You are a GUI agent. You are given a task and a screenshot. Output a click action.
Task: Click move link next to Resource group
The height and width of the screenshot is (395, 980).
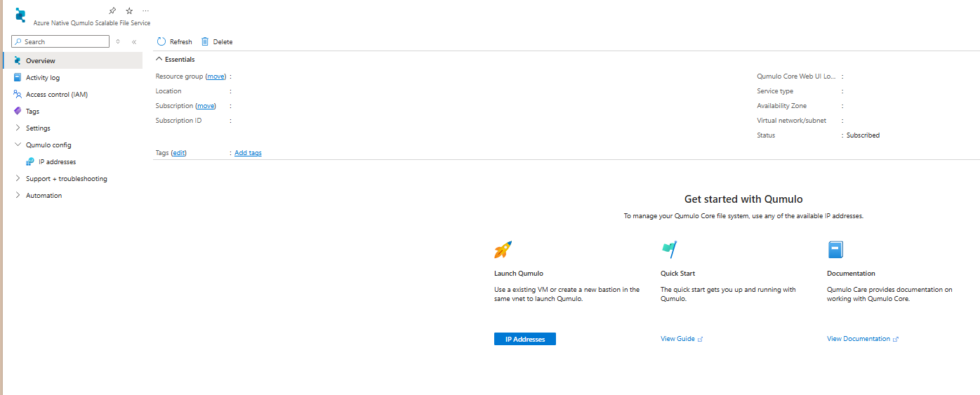(216, 76)
